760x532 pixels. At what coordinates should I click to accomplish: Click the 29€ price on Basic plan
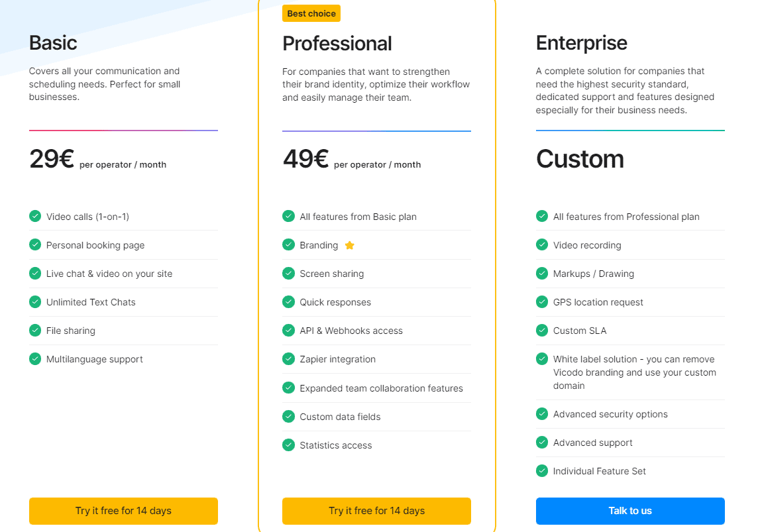52,160
